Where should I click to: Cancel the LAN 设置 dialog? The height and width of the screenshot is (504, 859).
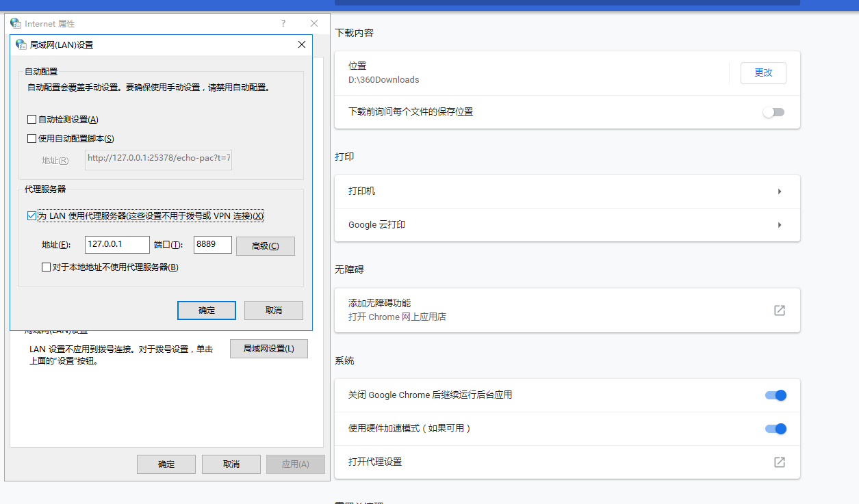tap(273, 310)
